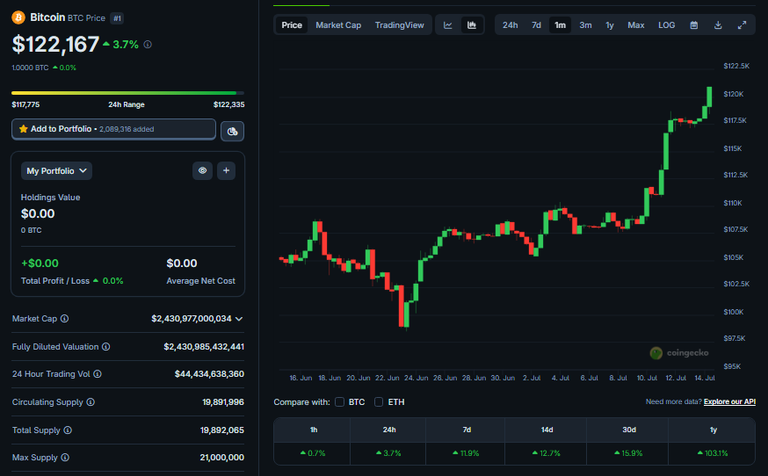The image size is (768, 476).
Task: Open the calendar date range picker
Action: [694, 25]
